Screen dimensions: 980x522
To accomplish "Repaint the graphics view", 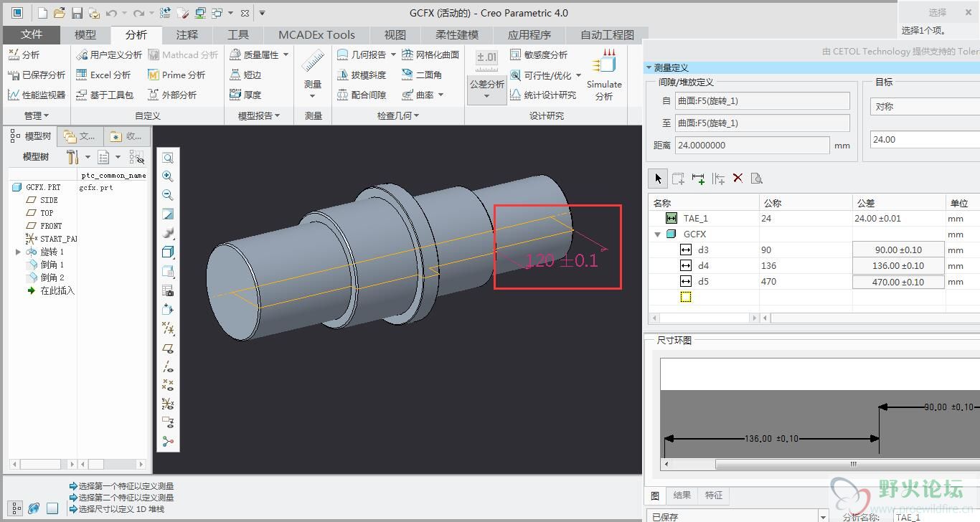I will tap(168, 214).
